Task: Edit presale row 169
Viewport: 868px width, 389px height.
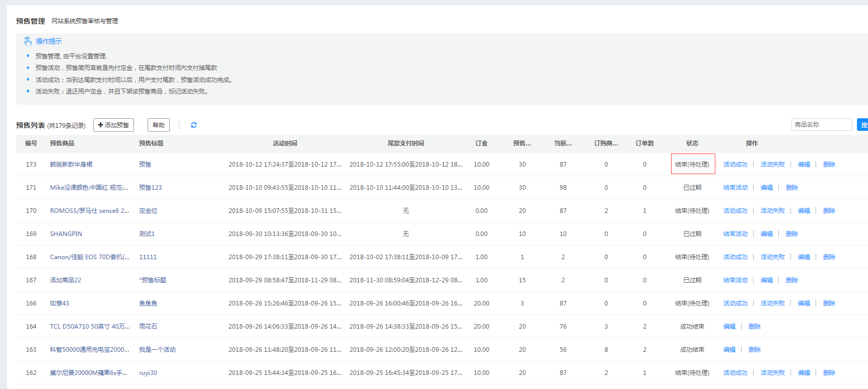Action: 766,234
